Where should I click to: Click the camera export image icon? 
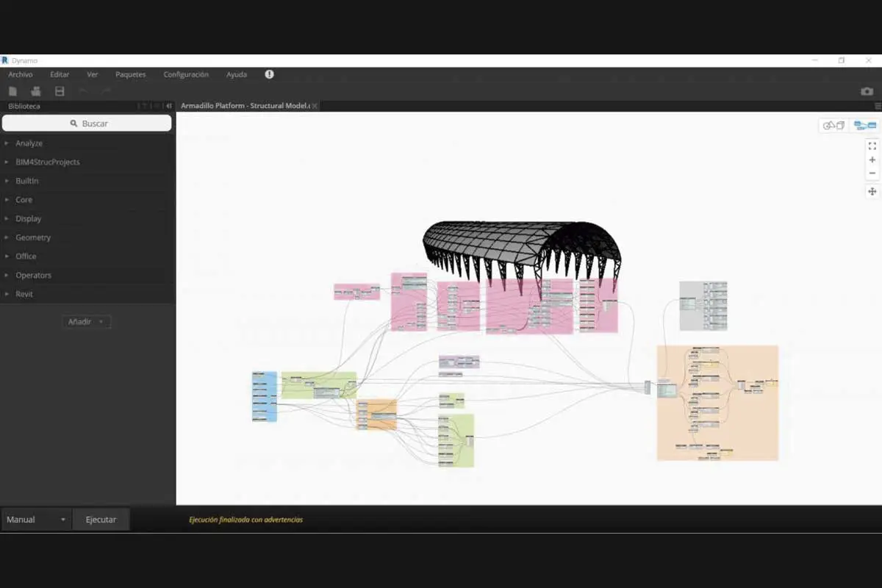click(x=867, y=91)
